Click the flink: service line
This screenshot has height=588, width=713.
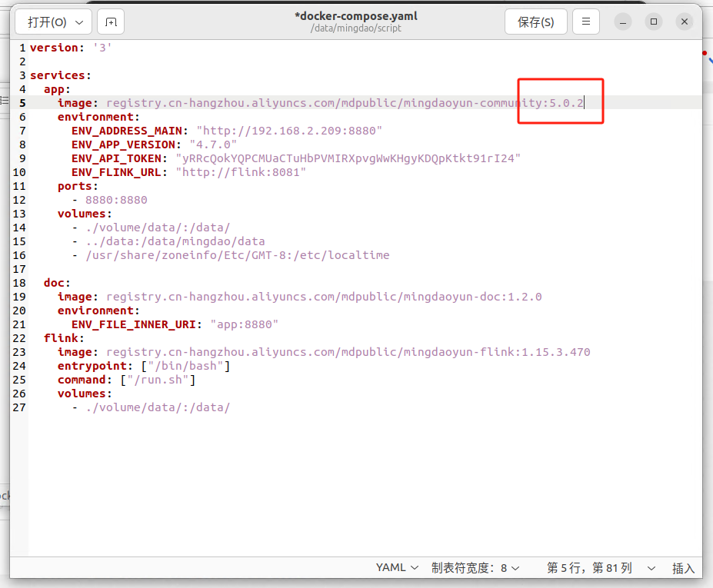point(64,338)
